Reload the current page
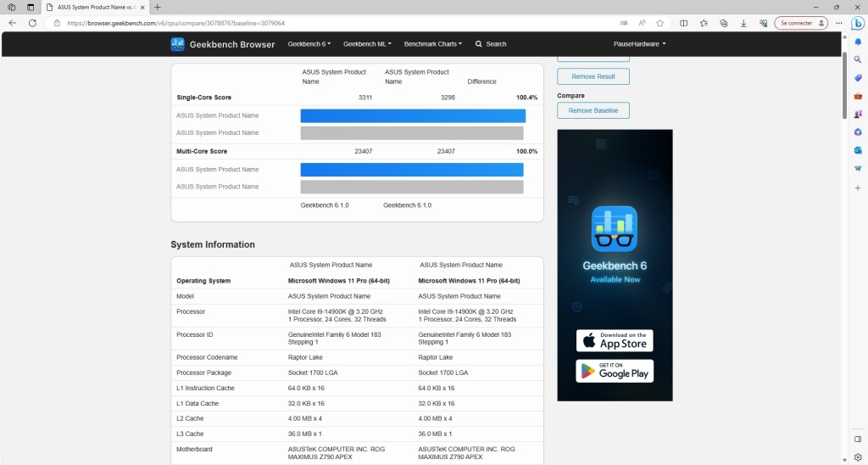Screen dimensions: 868x465 (x=33, y=23)
